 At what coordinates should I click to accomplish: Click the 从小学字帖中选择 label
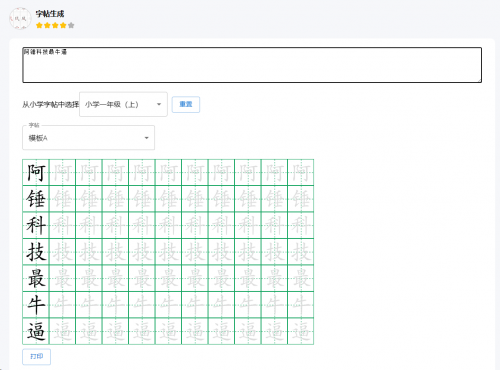tap(51, 105)
